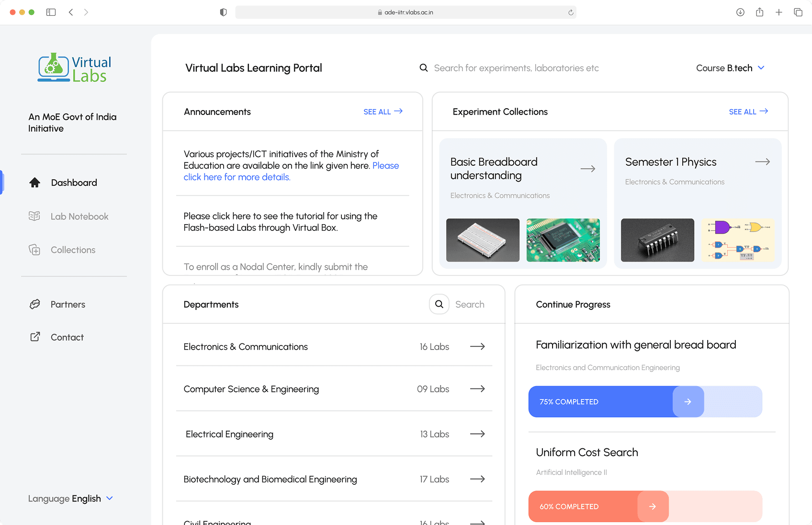The width and height of the screenshot is (812, 525).
Task: Click the magnifier icon in the experiments search bar
Action: [x=424, y=68]
